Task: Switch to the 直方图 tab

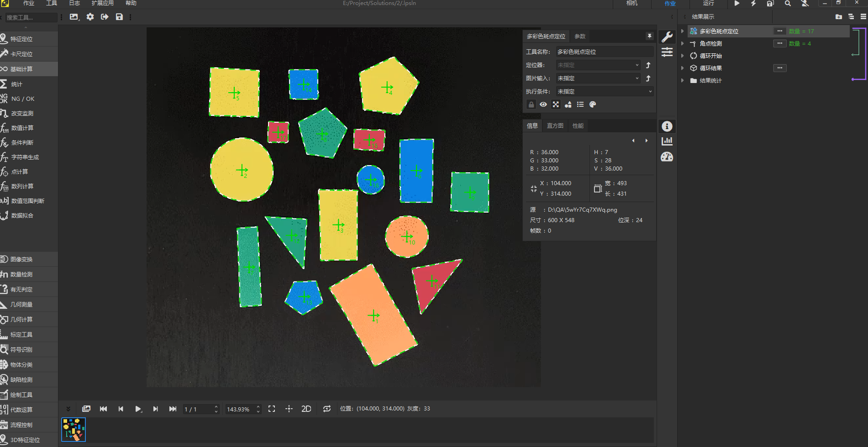Action: click(x=555, y=126)
